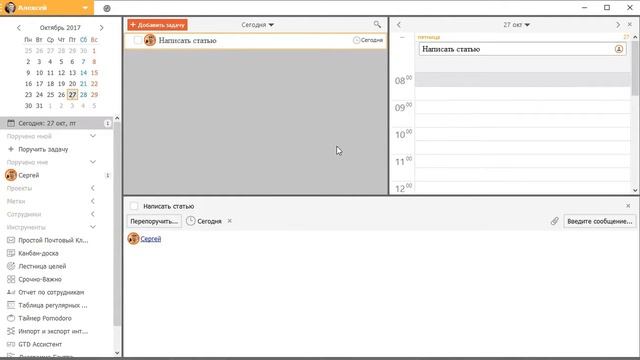Click the Перепоручить button
The image size is (640, 360).
(x=154, y=221)
